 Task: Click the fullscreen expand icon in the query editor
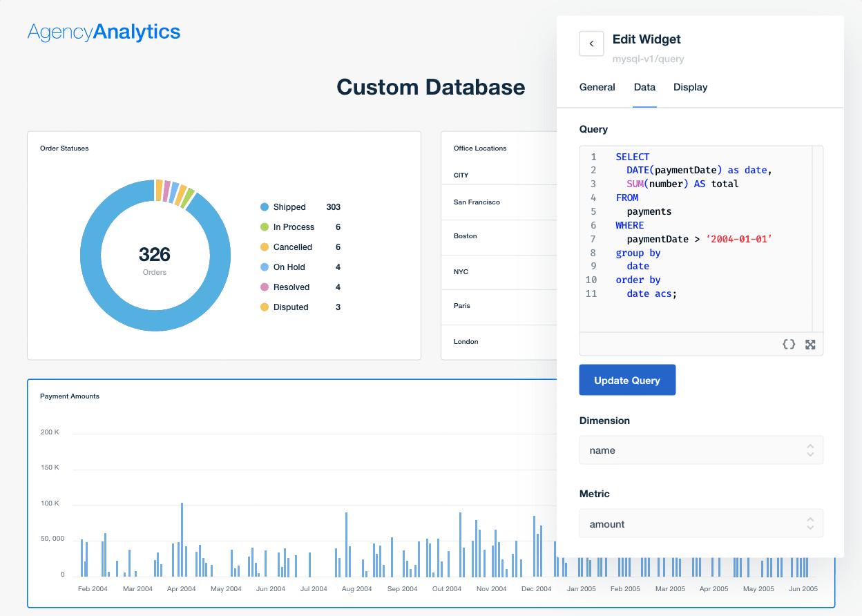pos(810,344)
